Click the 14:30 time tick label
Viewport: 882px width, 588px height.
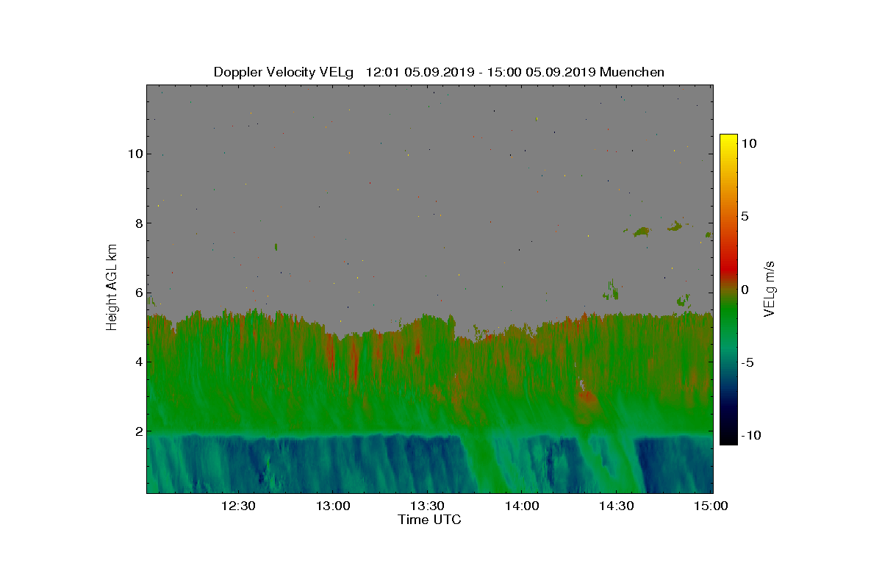coord(616,506)
